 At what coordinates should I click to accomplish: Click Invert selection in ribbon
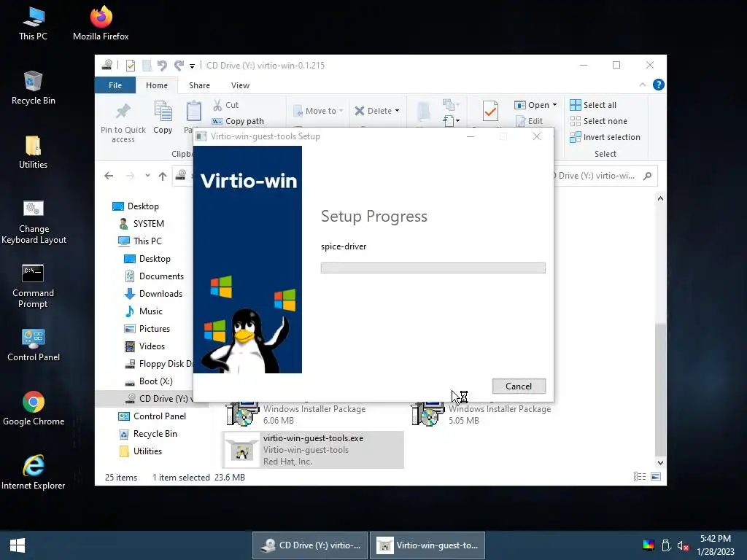(605, 137)
